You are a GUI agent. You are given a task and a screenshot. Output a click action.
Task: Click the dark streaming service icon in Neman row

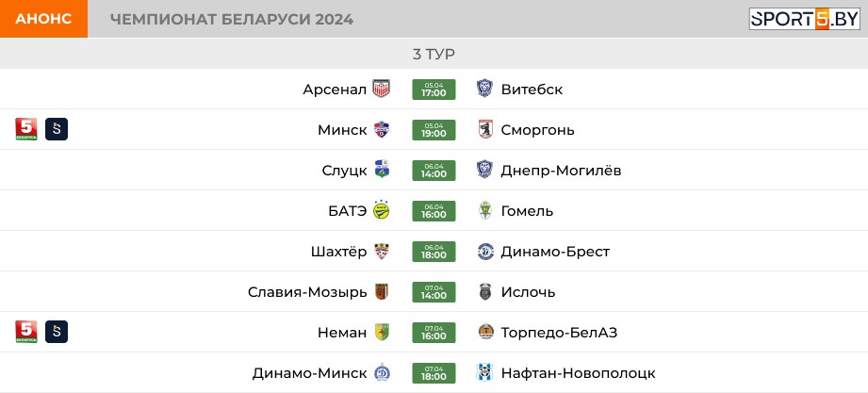click(x=57, y=332)
